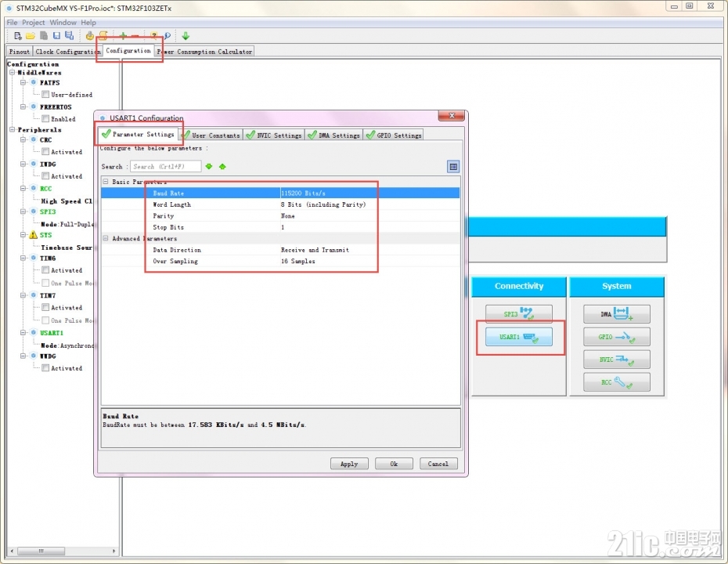
Task: Open DMA in System panel
Action: tap(617, 314)
